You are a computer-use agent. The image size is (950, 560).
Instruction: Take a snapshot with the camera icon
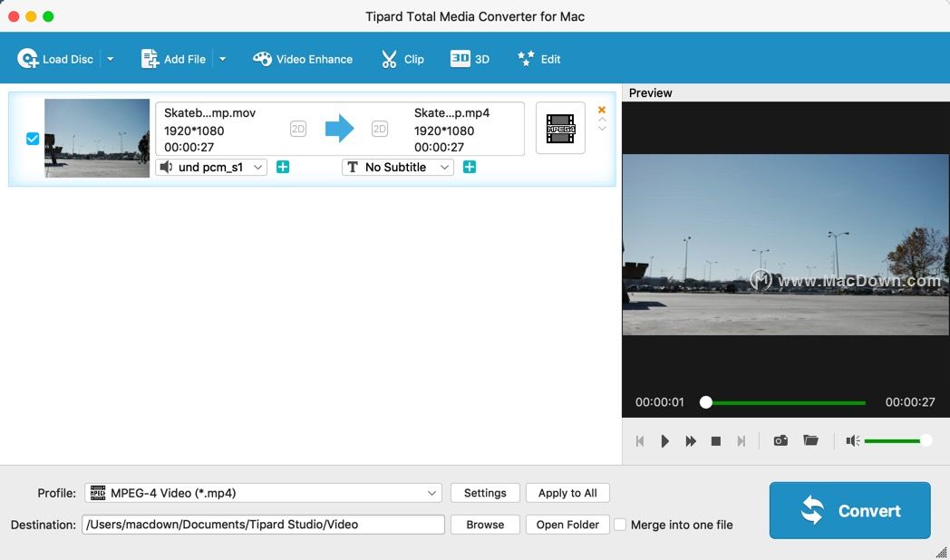coord(780,440)
